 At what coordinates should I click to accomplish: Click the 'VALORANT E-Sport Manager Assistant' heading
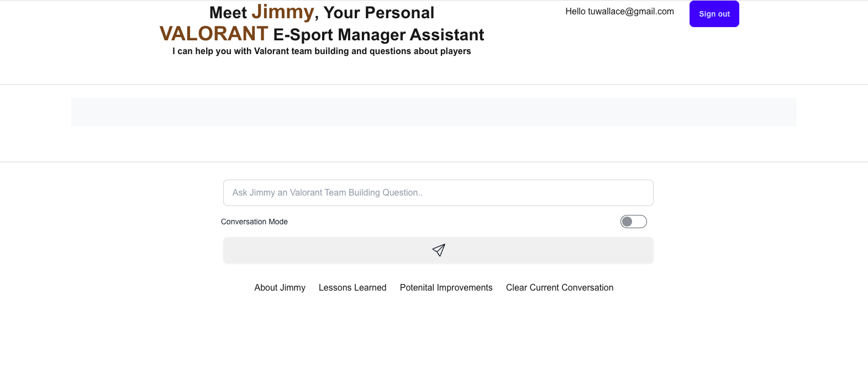[x=322, y=34]
